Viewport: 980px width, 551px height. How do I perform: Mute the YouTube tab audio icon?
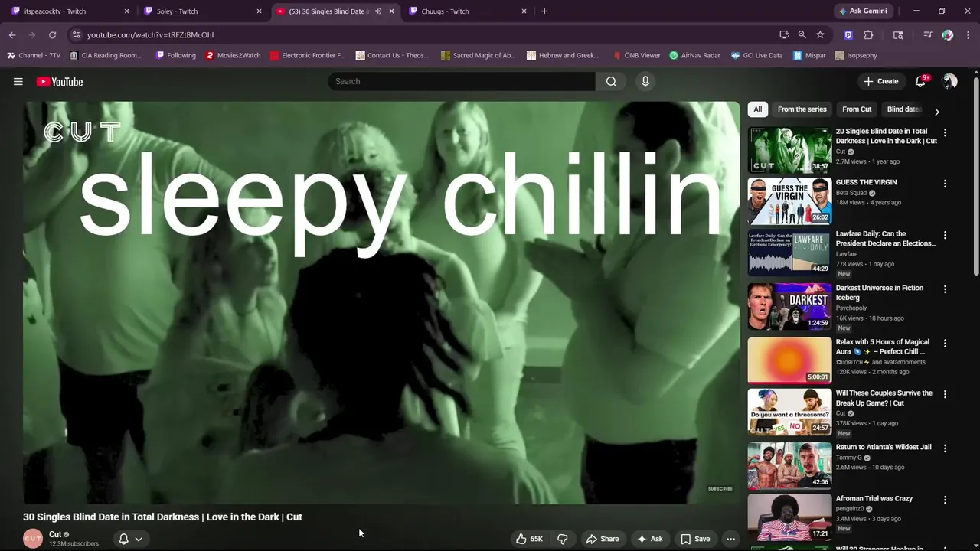click(378, 11)
